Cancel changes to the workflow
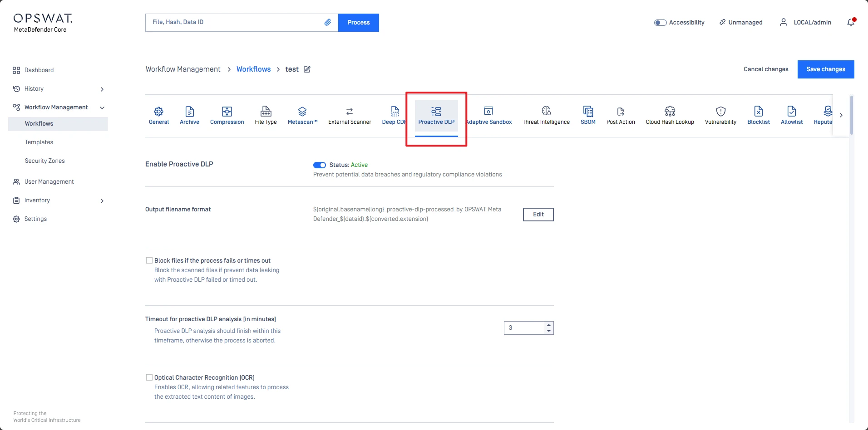This screenshot has height=430, width=868. point(766,69)
